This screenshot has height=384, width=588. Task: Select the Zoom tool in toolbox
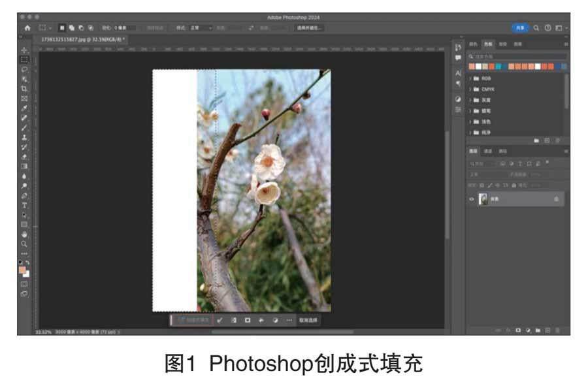[24, 244]
